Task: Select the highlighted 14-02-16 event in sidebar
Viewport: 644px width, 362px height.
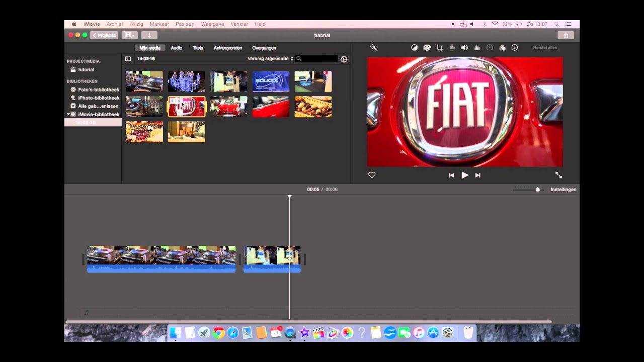Action: 93,123
